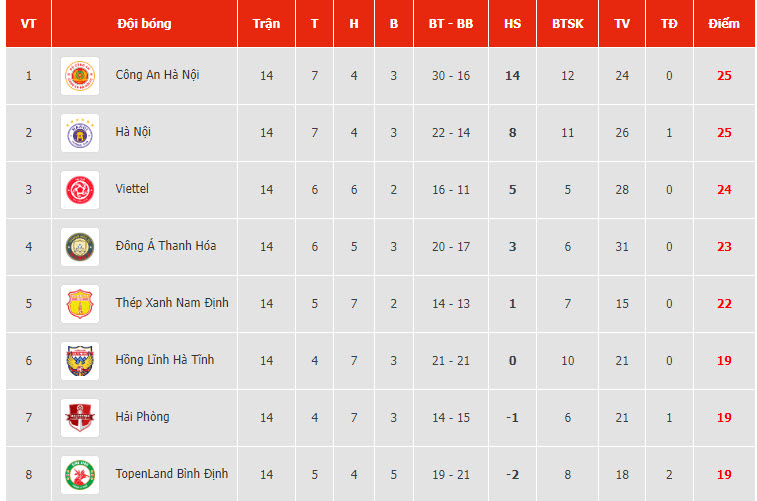Viewport: 757px width, 501px height.
Task: Click the Đông Á Thanh Hóa club logo
Action: pyautogui.click(x=79, y=247)
